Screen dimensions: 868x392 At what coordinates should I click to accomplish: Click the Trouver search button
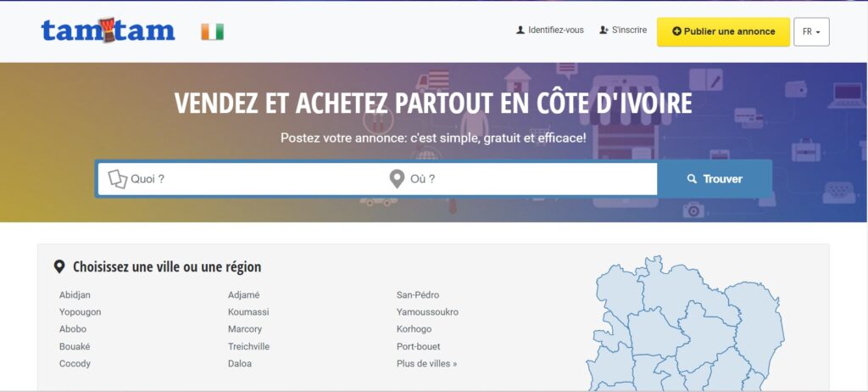click(715, 179)
